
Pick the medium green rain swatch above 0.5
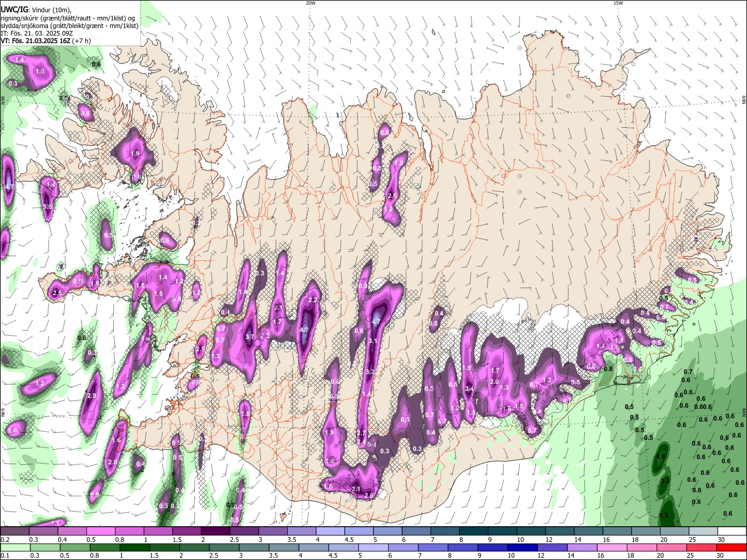[74, 547]
